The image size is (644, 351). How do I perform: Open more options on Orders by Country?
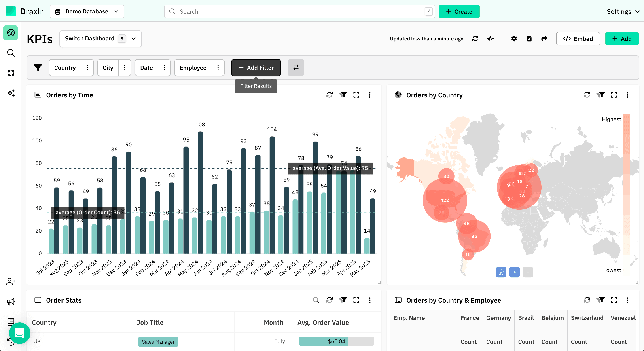pyautogui.click(x=627, y=95)
